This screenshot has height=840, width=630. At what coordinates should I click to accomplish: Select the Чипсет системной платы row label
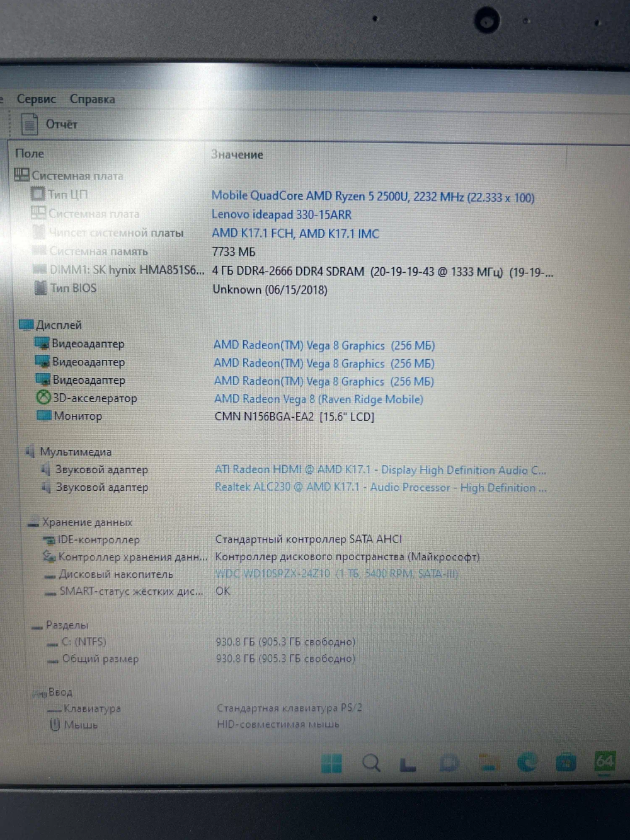(x=116, y=233)
